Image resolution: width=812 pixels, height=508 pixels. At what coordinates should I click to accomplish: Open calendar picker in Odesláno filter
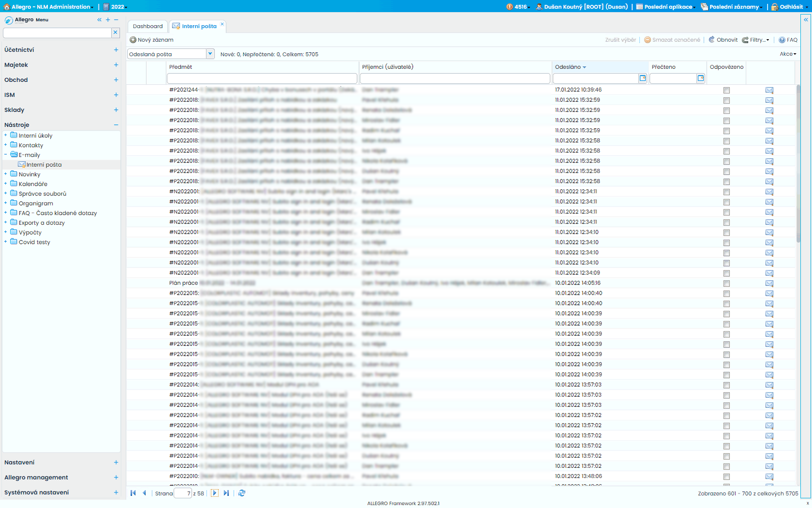coord(642,78)
